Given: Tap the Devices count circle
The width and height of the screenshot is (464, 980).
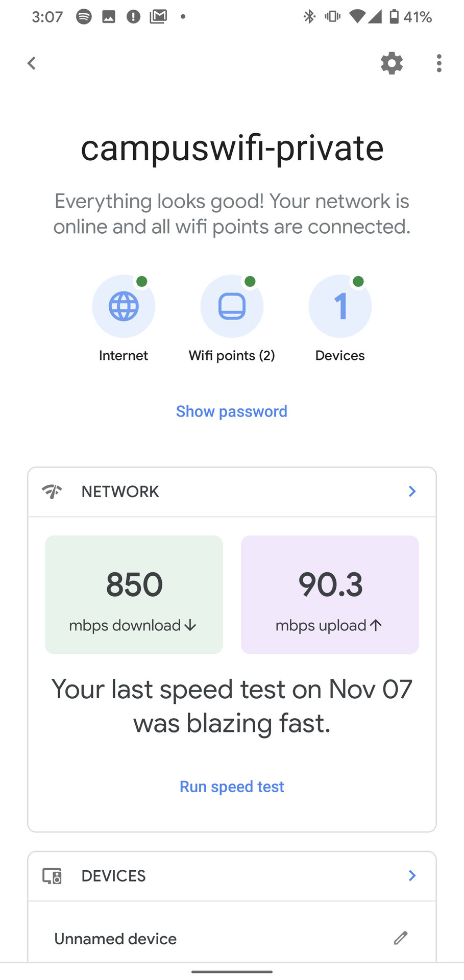Looking at the screenshot, I should 340,306.
